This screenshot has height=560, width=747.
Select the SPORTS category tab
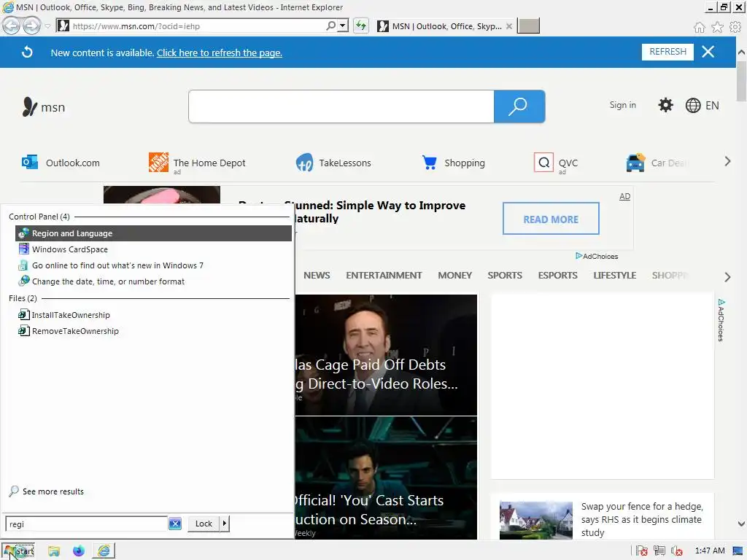click(505, 275)
